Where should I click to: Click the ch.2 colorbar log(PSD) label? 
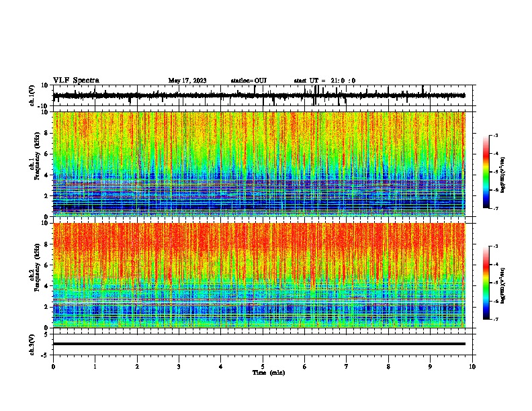(x=502, y=285)
